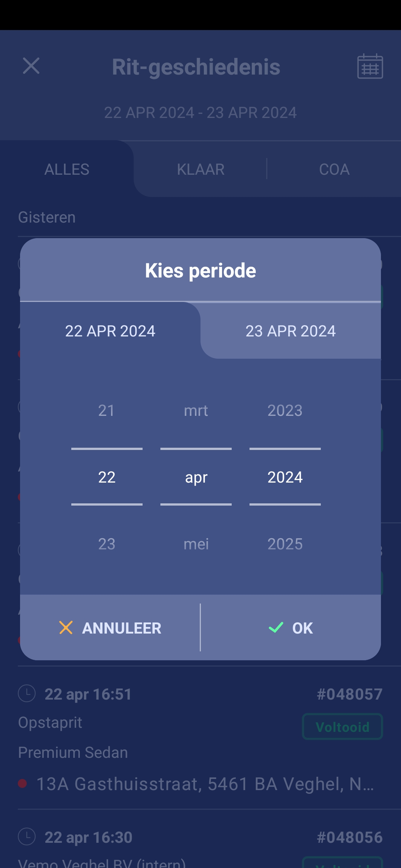401x868 pixels.
Task: Switch to the KLAAR tab
Action: [200, 170]
